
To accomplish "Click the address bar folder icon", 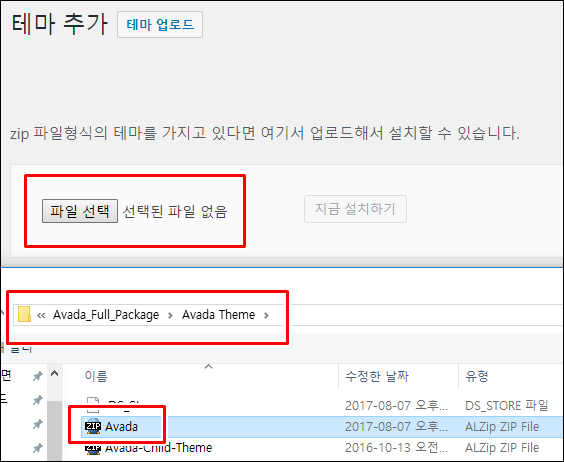I will (x=24, y=314).
